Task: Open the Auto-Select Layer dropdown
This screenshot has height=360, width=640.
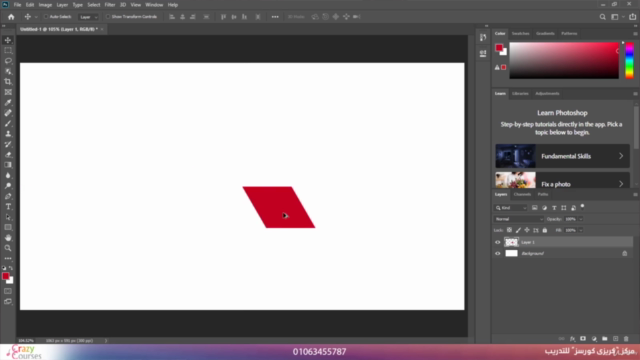Action: [x=89, y=17]
